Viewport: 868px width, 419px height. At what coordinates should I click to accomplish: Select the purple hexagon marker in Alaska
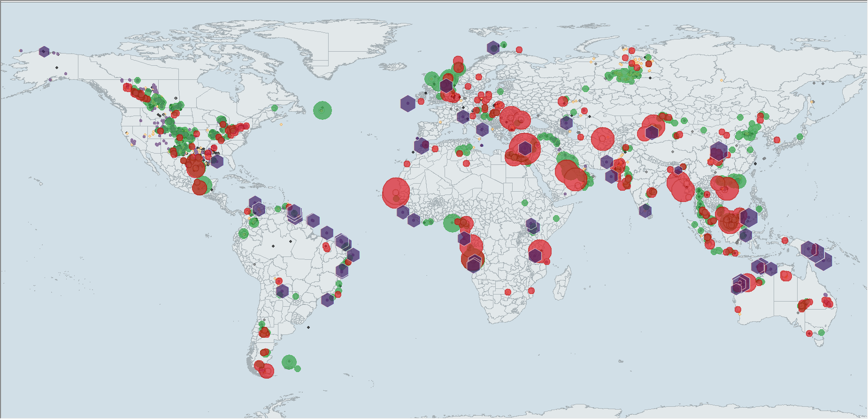click(44, 52)
